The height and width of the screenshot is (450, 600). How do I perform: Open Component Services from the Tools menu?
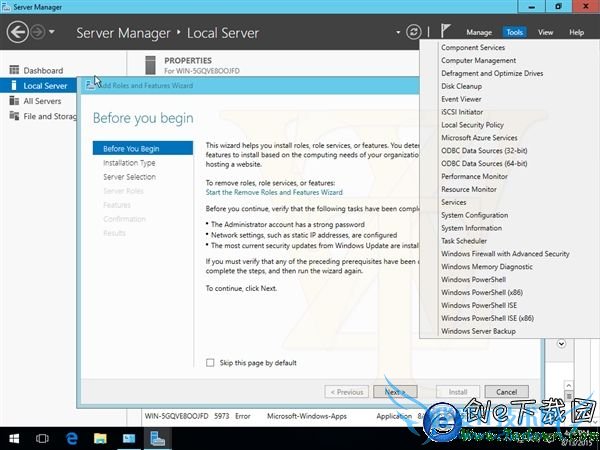(473, 47)
